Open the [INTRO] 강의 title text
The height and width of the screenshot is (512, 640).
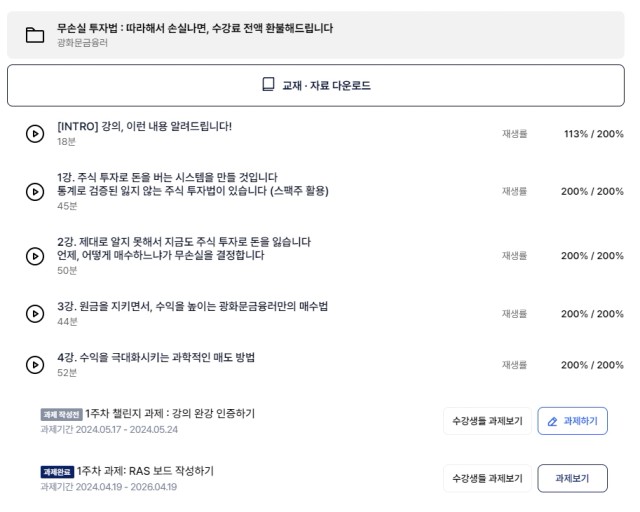click(144, 126)
